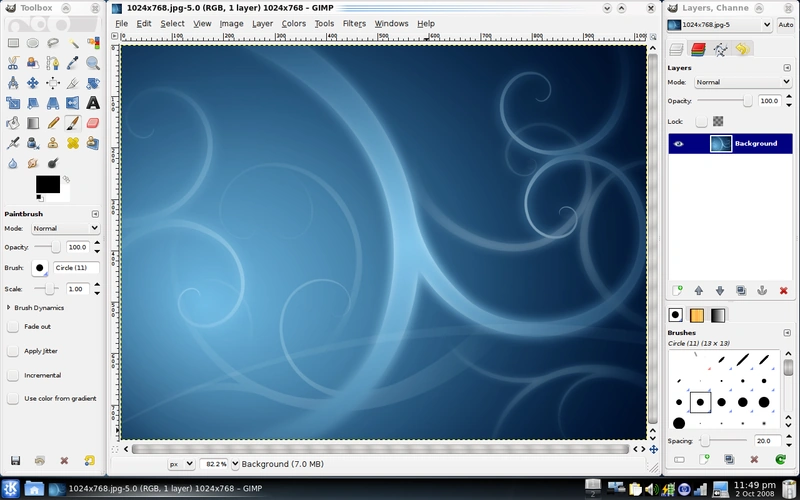
Task: Open the Select menu
Action: 172,23
